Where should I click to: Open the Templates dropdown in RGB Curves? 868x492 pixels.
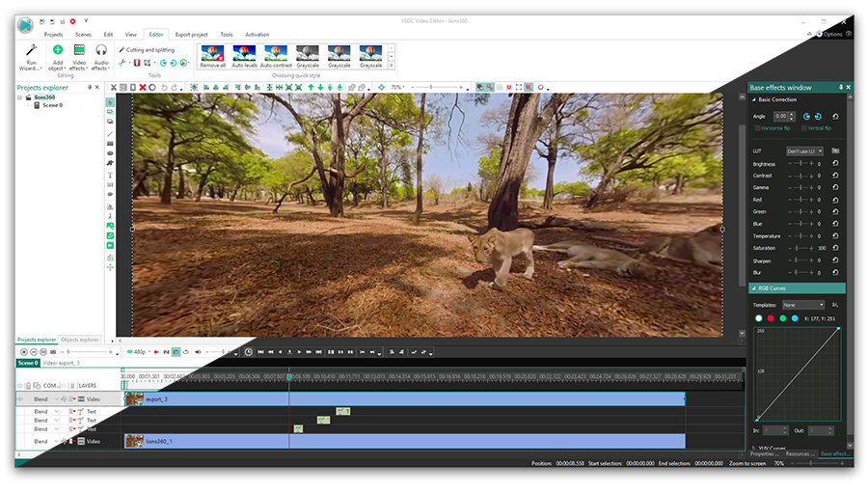(x=803, y=305)
